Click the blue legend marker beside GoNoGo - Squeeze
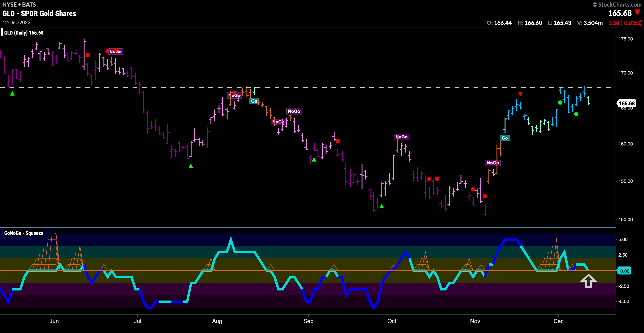The height and width of the screenshot is (333, 644). 2,233
